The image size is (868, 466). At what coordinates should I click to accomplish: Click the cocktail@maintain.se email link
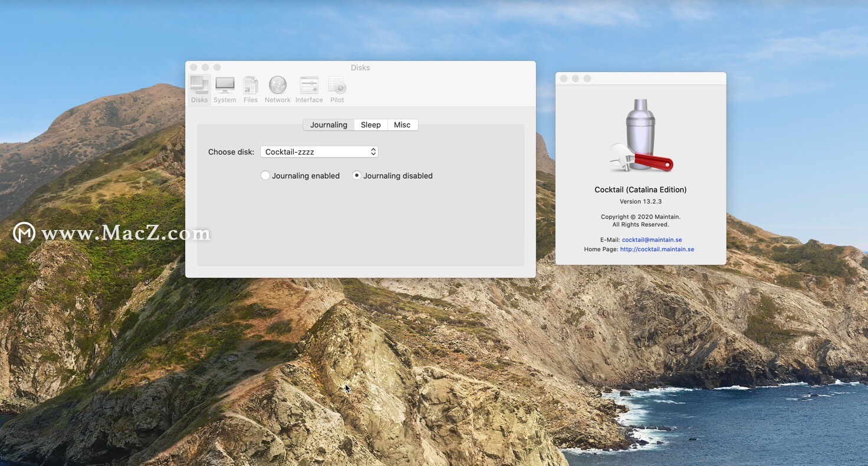[x=652, y=240]
